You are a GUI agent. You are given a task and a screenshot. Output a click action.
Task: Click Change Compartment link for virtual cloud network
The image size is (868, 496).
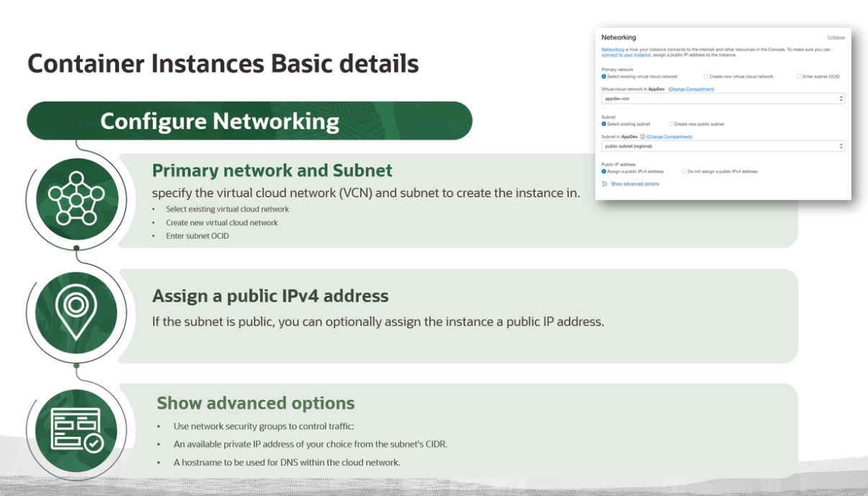[x=691, y=89]
